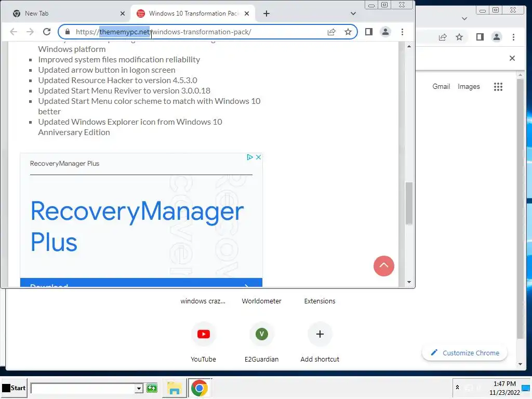Click the Add shortcut plus button
Viewport: 532px width, 399px height.
click(x=320, y=334)
